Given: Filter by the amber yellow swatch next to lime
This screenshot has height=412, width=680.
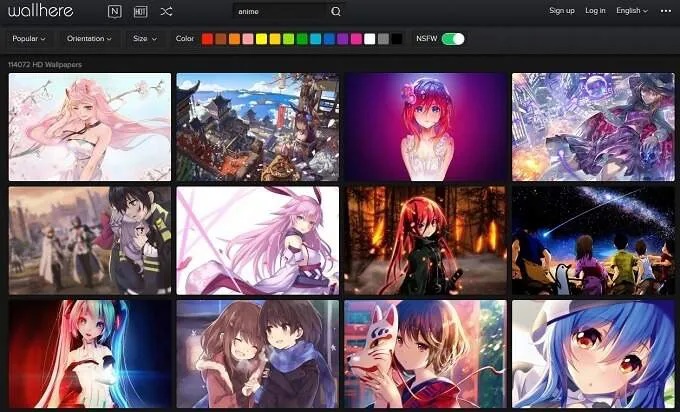Looking at the screenshot, I should (x=275, y=39).
